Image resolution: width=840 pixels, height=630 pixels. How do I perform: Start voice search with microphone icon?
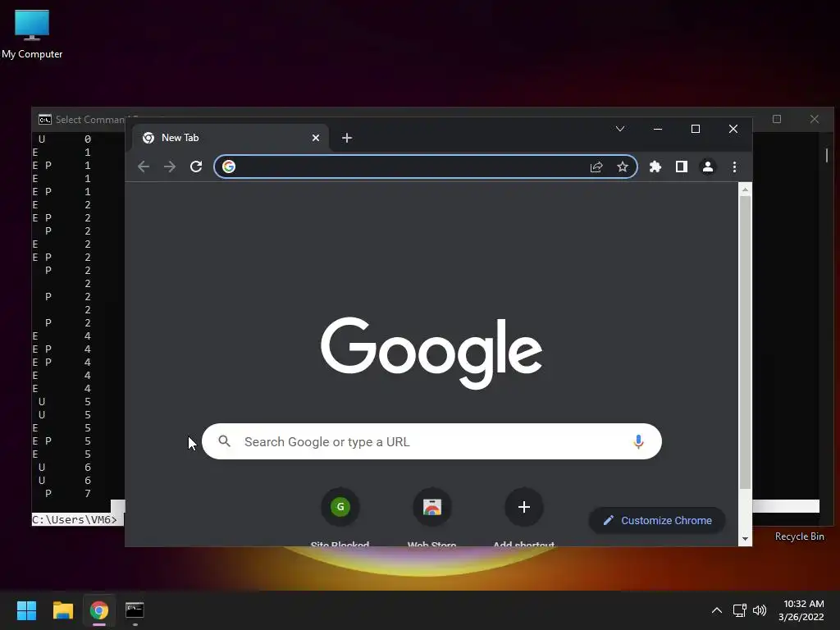click(638, 441)
